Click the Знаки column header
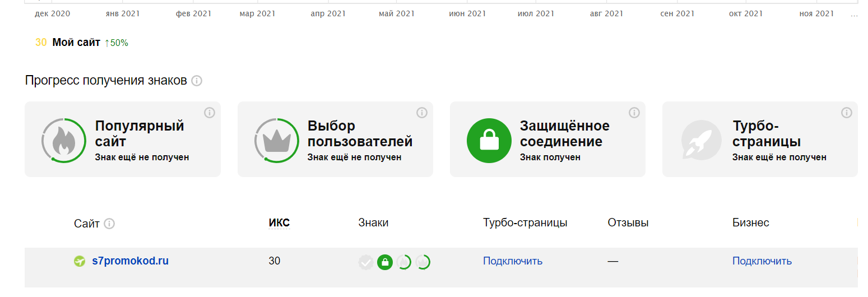 (373, 223)
